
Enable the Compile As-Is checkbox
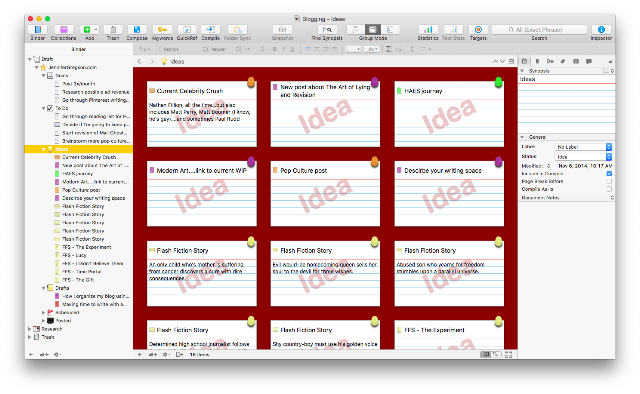click(609, 189)
